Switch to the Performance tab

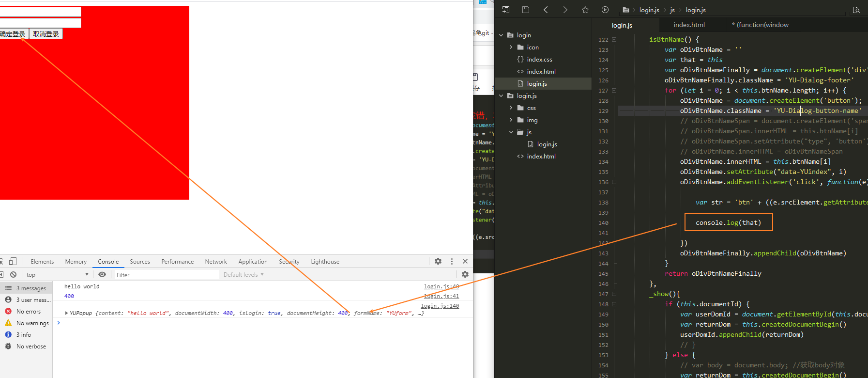click(177, 261)
